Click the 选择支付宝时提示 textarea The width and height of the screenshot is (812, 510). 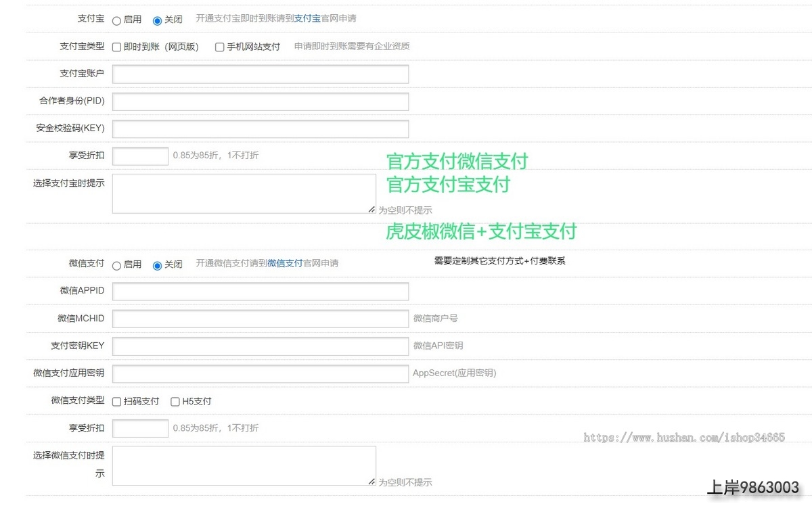click(x=244, y=193)
